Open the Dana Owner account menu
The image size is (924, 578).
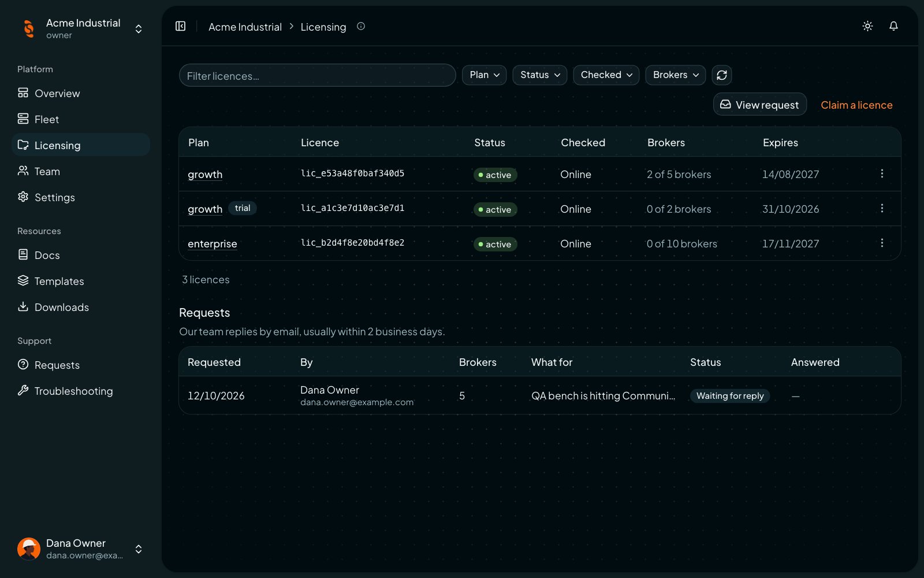[x=81, y=549]
